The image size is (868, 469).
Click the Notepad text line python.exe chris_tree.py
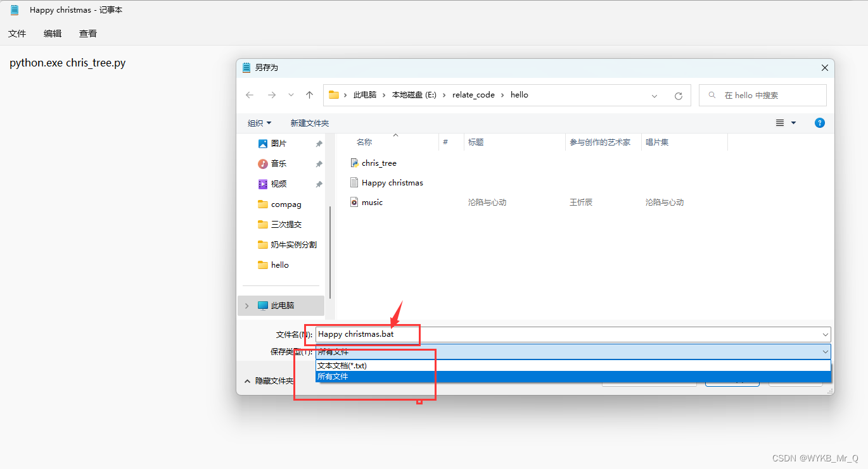(68, 63)
